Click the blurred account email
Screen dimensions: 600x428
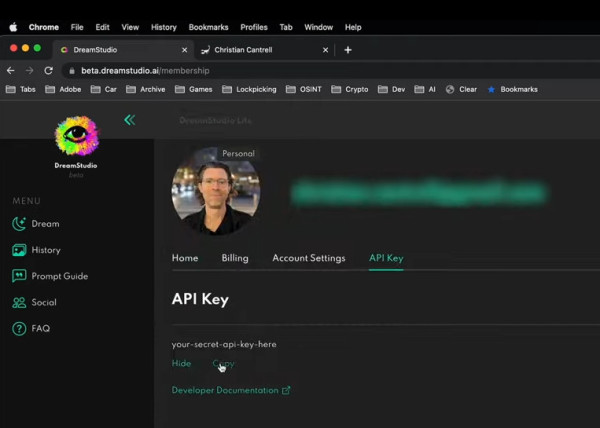tap(418, 193)
